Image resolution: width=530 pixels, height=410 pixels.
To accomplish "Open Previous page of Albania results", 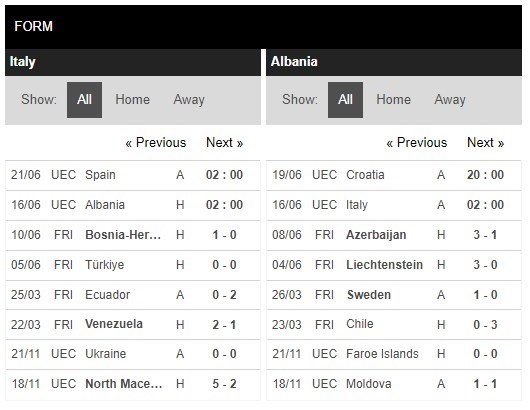I will 417,143.
